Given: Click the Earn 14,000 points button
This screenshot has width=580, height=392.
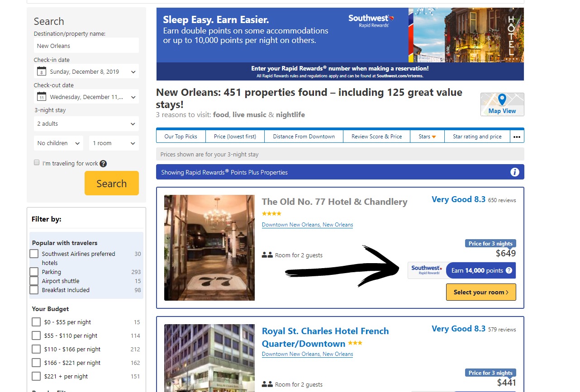Looking at the screenshot, I should [481, 270].
